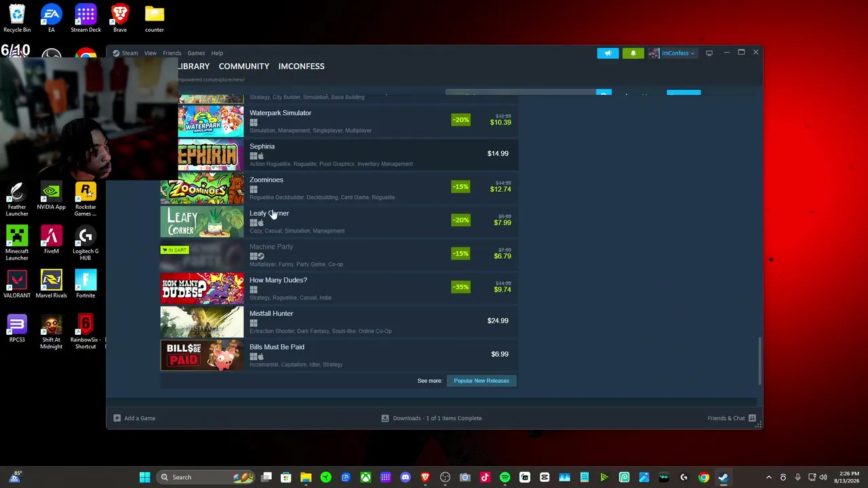Screen dimensions: 868x488
Task: Launch Shift At Midnight desktop shortcut
Action: 51,332
